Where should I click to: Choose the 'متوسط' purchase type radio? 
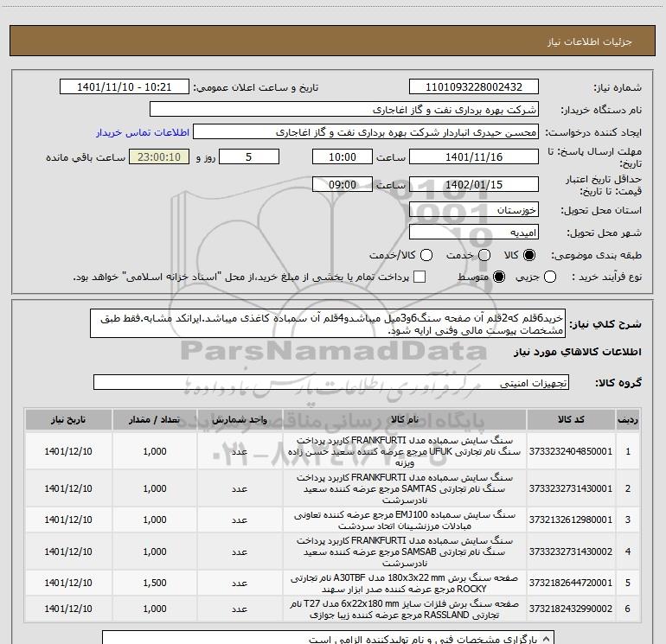click(x=499, y=277)
